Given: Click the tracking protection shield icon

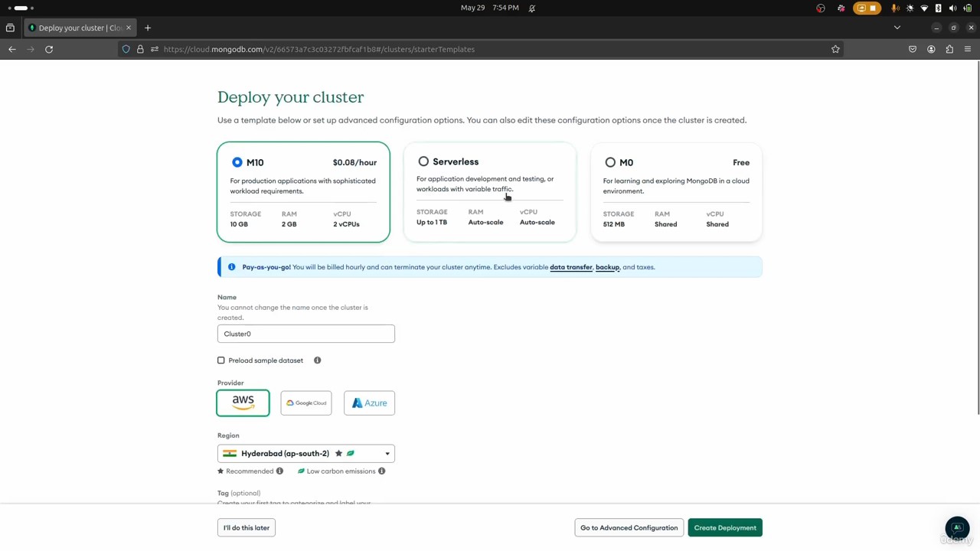Looking at the screenshot, I should [126, 49].
